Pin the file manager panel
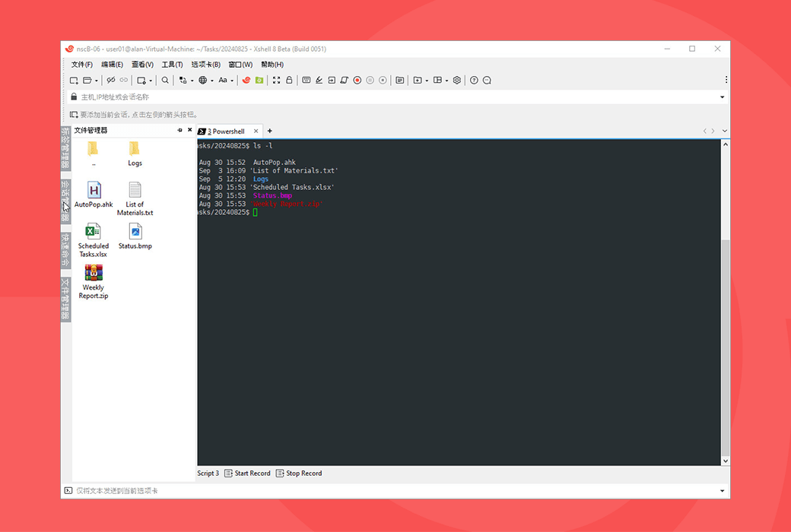This screenshot has height=532, width=791. [179, 130]
